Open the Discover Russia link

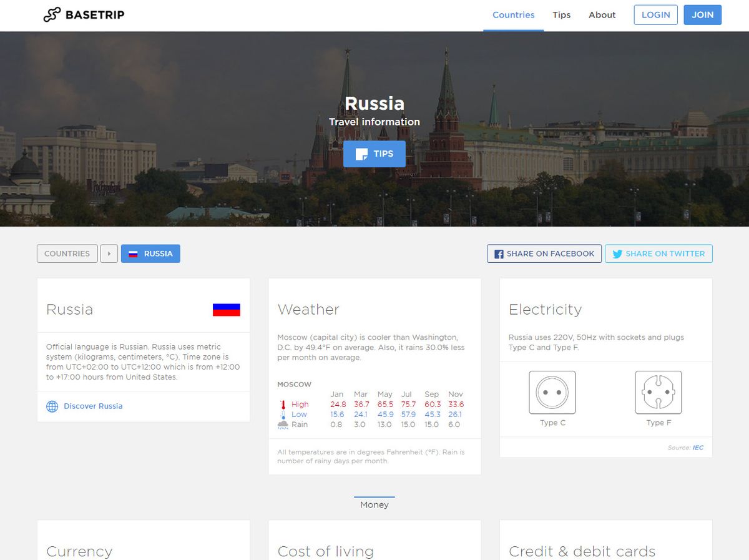point(93,406)
